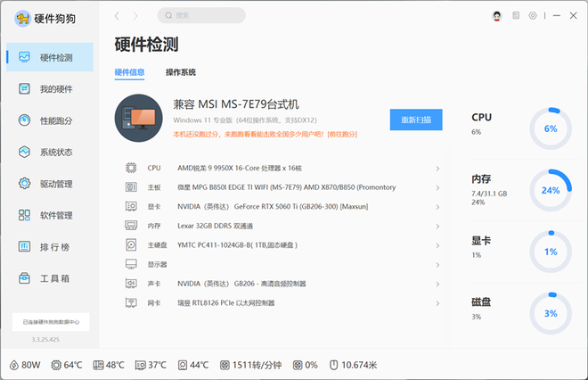Click the user avatar icon
The width and height of the screenshot is (588, 380).
(497, 16)
